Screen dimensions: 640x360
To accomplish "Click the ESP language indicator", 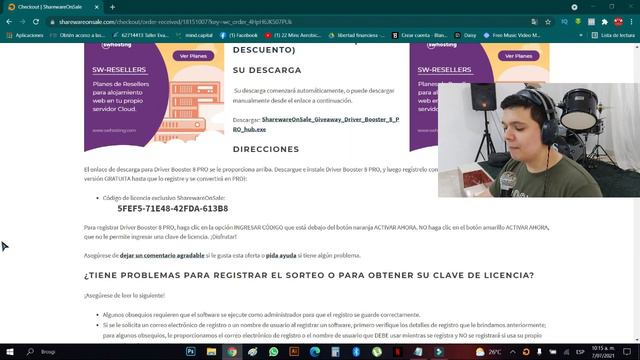I will coord(580,351).
